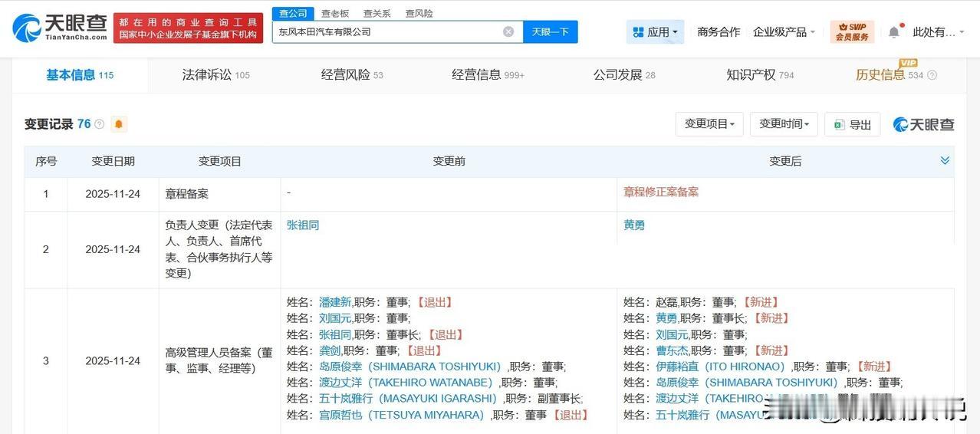This screenshot has width=980, height=434.
Task: Click the help icon next to 变更记录 76
Action: pyautogui.click(x=99, y=124)
